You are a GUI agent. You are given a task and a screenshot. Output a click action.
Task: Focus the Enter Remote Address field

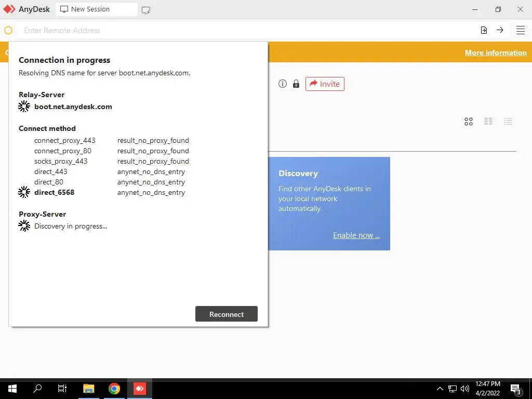[248, 30]
